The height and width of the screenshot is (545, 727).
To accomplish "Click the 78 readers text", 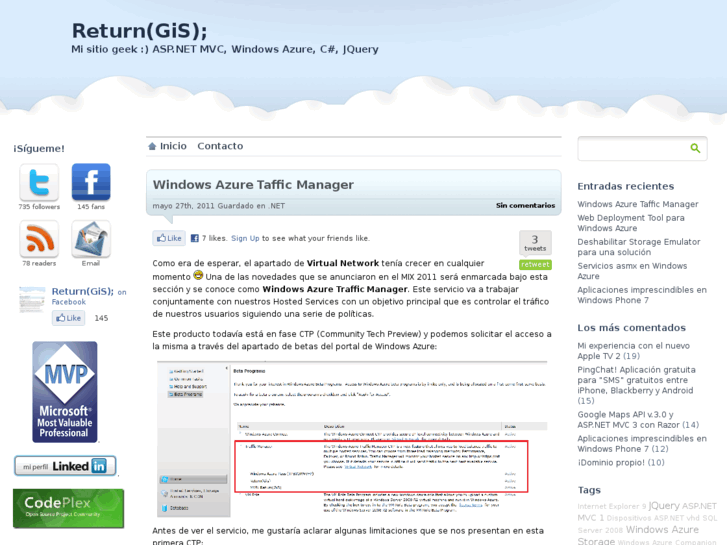I will 39,263.
